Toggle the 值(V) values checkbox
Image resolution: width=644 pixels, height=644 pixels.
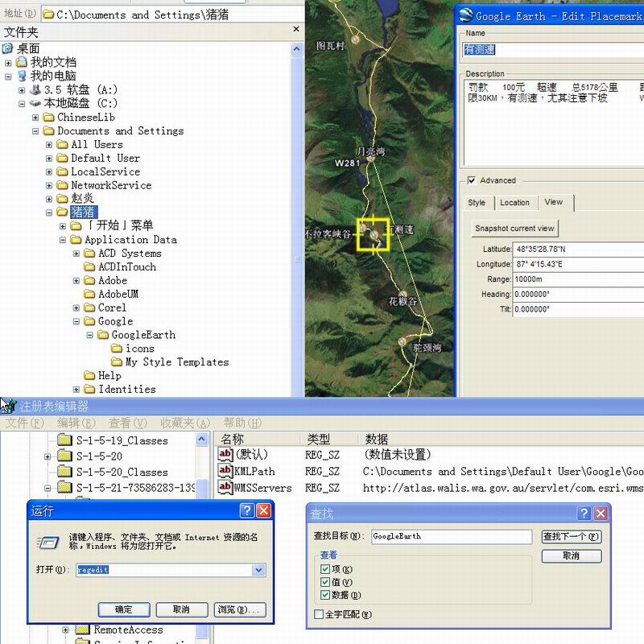click(325, 582)
